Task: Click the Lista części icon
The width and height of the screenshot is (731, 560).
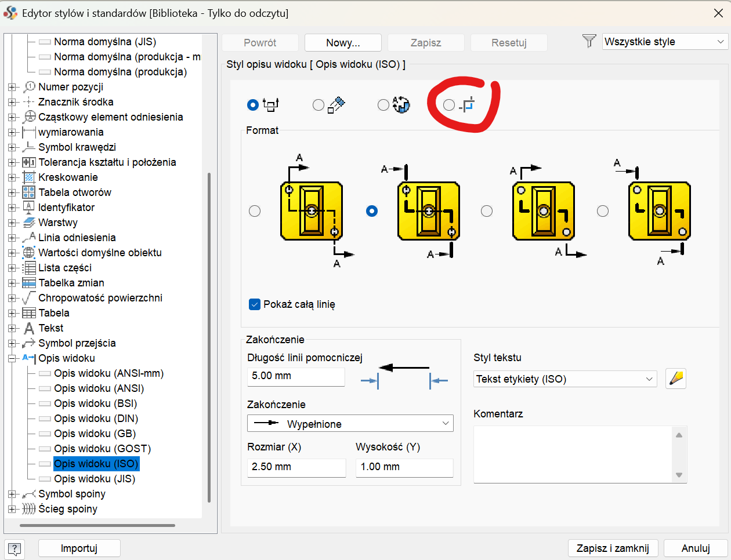Action: coord(29,268)
